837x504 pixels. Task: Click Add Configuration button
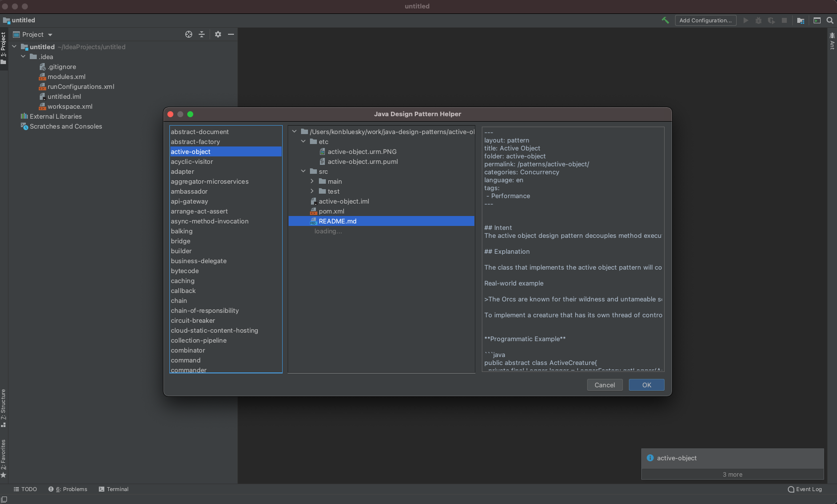point(705,20)
